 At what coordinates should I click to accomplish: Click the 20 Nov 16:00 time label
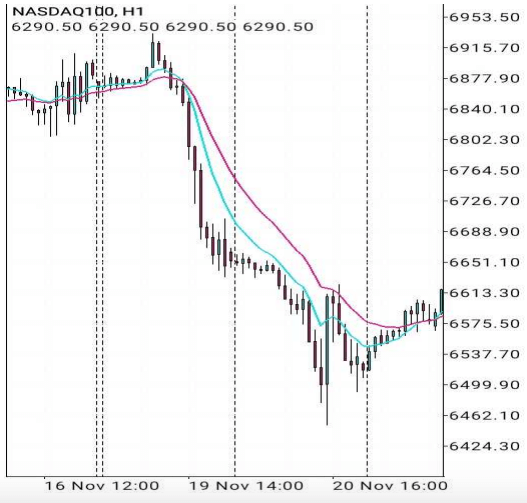pyautogui.click(x=390, y=486)
